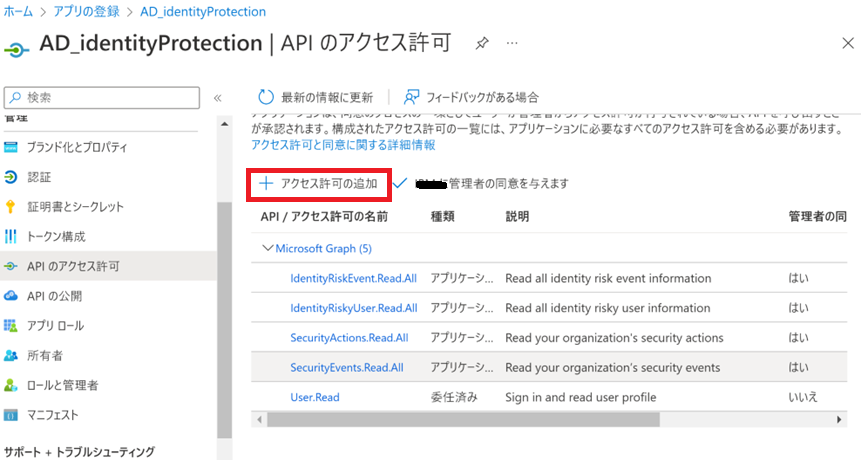Screen dimensions: 861x460
Task: Click the plus icon for adding a permission
Action: [266, 183]
